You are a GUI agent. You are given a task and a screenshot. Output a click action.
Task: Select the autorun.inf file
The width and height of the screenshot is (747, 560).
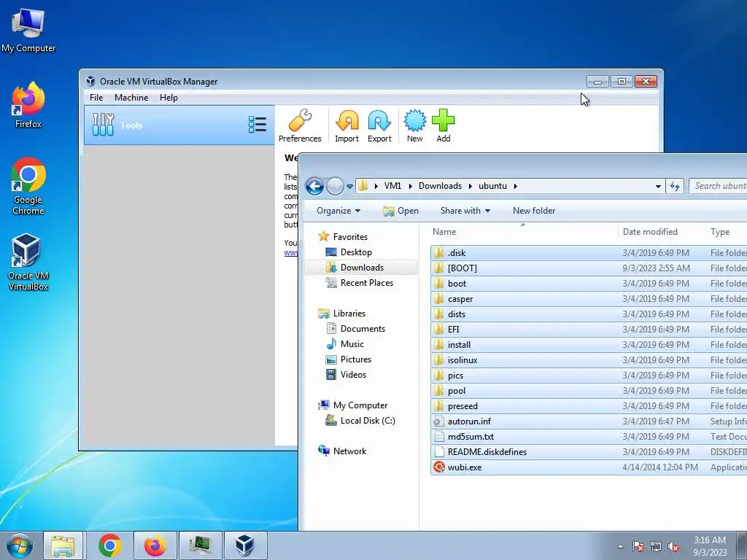coord(589,421)
